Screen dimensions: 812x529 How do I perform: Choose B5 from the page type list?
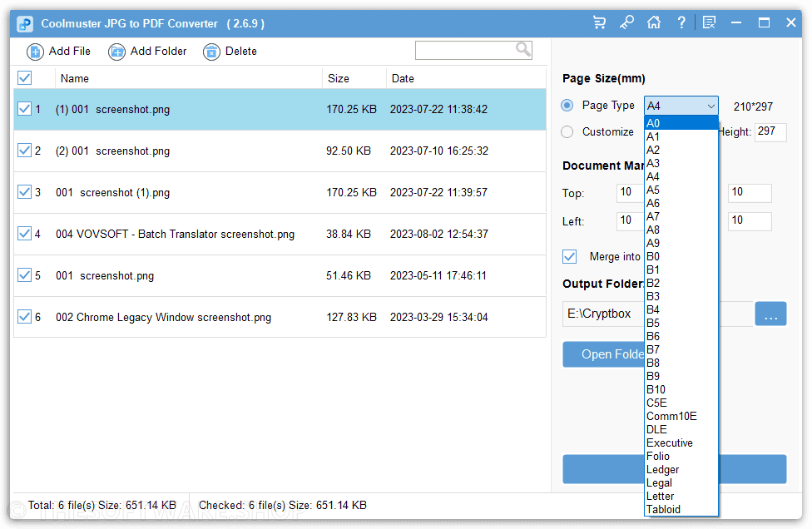click(x=681, y=323)
